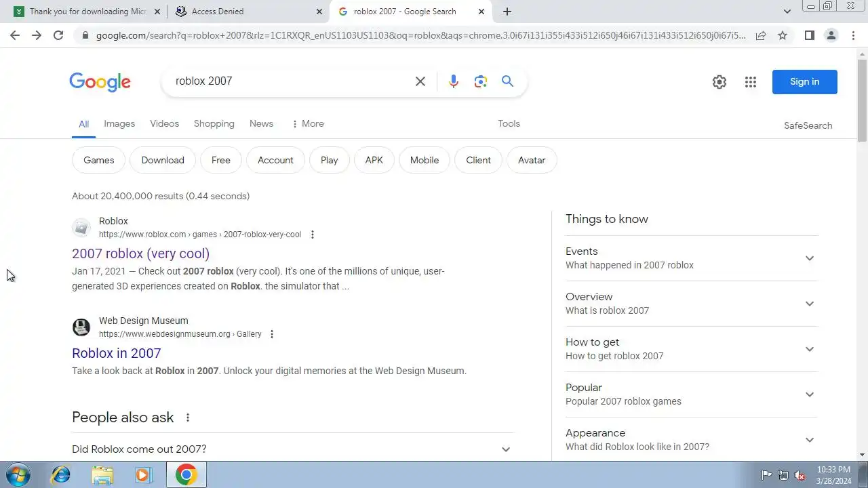Click the Sign in button

[805, 82]
